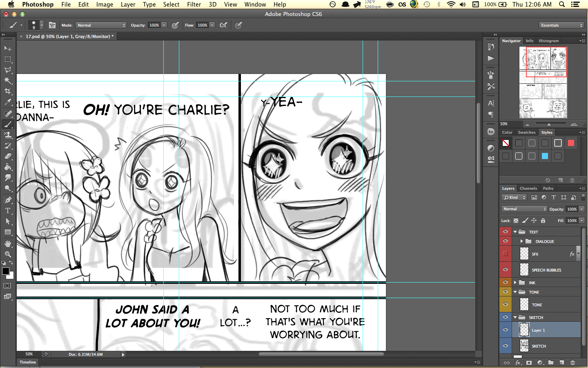Select the Crop tool

pos(8,91)
